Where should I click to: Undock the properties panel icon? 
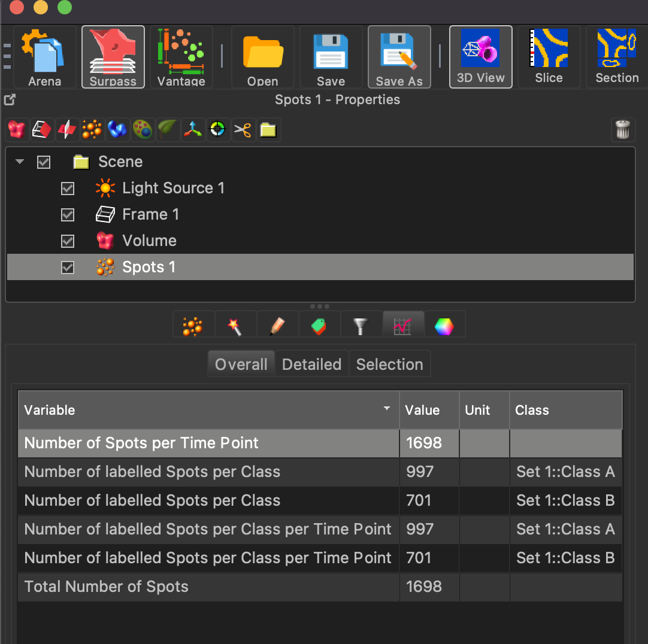coord(10,99)
